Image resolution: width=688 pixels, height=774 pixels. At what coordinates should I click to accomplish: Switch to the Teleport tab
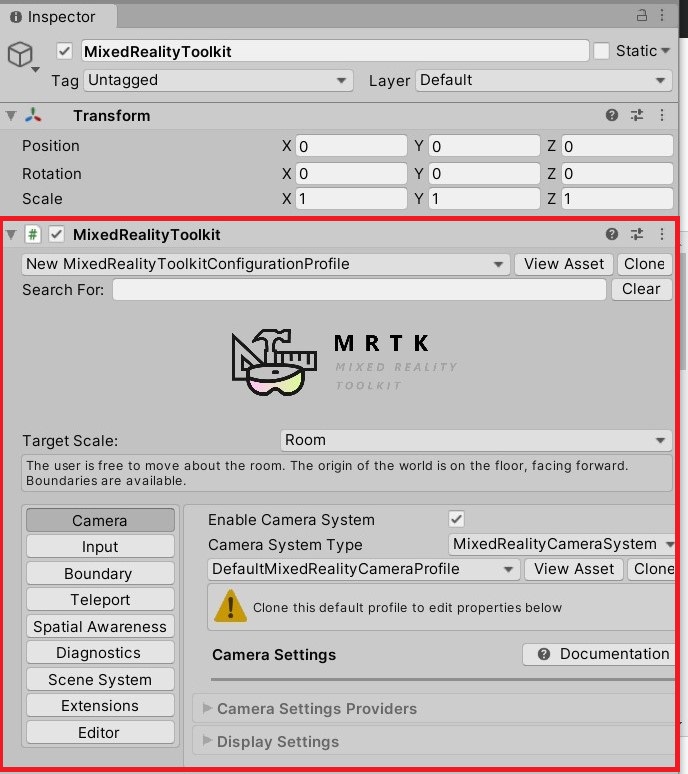[x=100, y=599]
